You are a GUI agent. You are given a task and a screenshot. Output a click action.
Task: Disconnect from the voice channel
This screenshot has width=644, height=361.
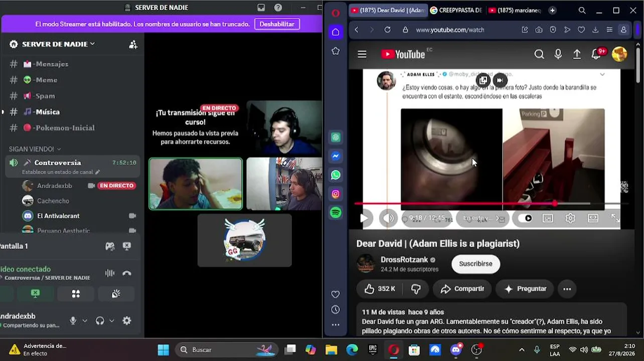click(x=127, y=273)
